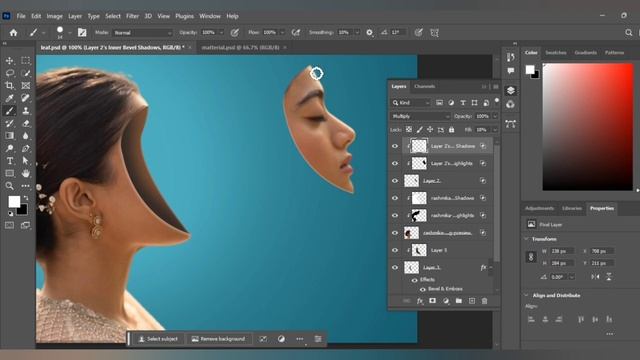Click the Select subject button
Viewport: 640px width, 360px height.
(x=158, y=339)
